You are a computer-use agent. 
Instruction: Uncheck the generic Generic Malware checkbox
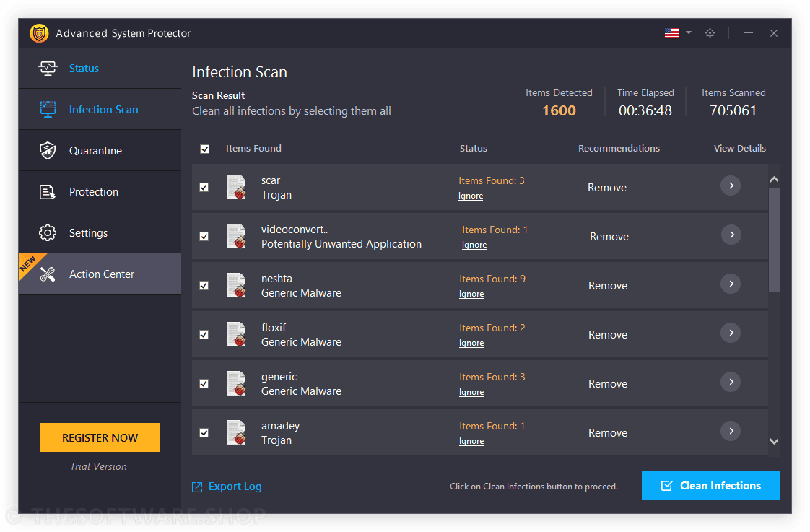pos(204,383)
